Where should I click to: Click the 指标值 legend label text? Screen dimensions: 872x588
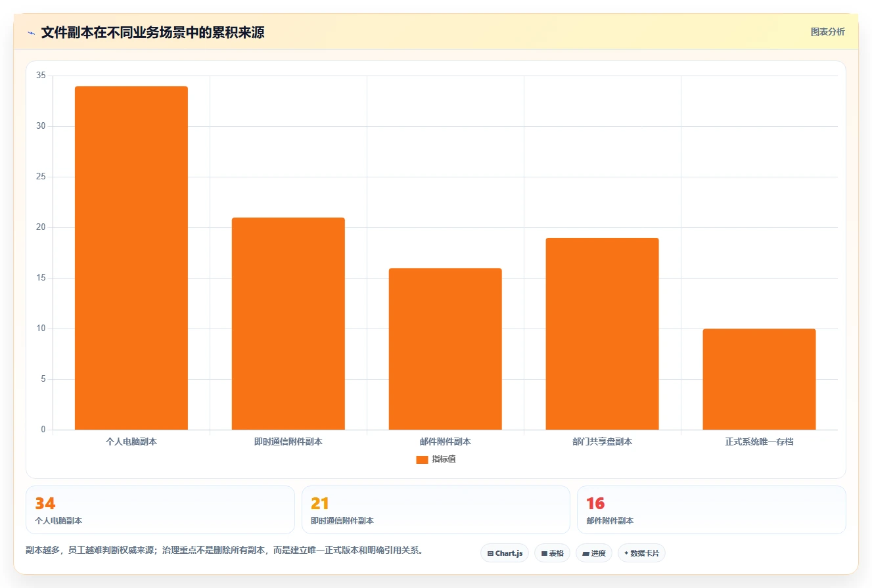coord(444,459)
